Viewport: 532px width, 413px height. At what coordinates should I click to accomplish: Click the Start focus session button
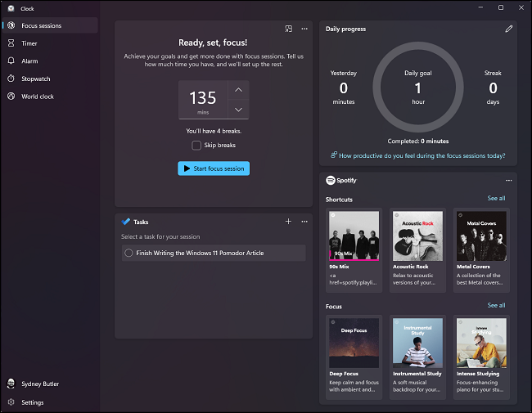[214, 168]
